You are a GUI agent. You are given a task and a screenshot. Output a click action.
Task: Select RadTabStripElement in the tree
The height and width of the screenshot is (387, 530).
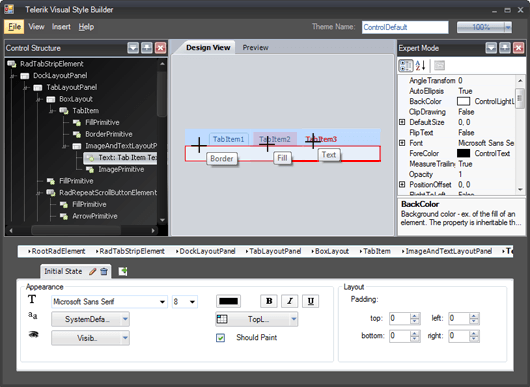51,64
